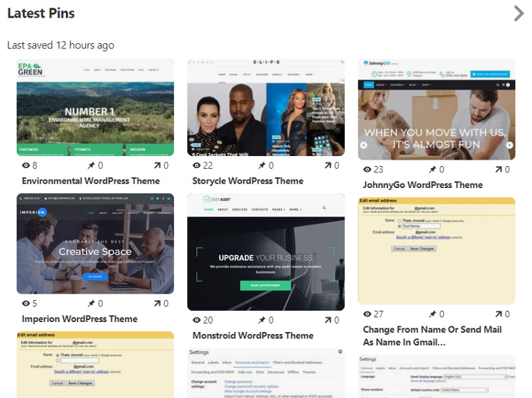Open the partially visible Edit email address pin, bottom-left

coord(95,365)
